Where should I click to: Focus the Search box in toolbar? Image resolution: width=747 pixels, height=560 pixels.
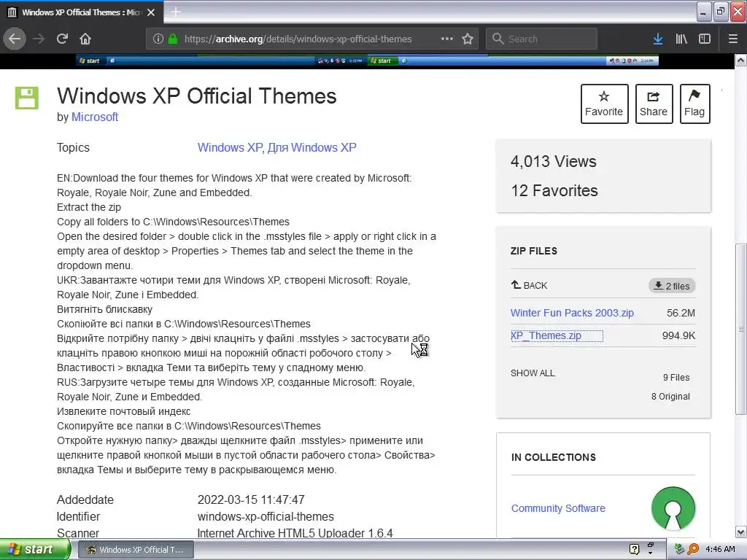coord(541,39)
